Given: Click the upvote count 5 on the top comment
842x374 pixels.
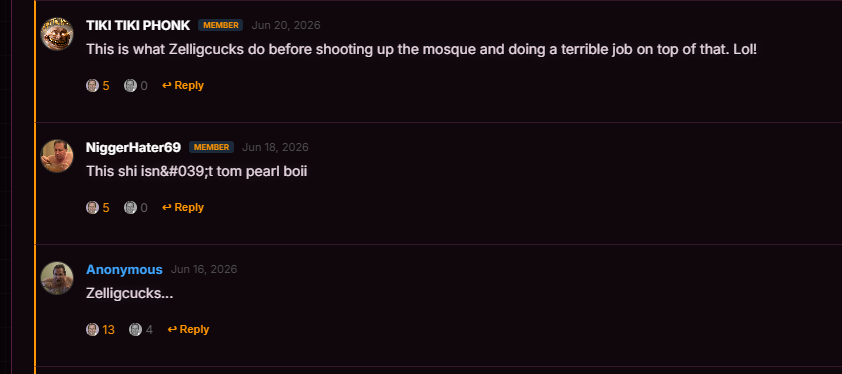Looking at the screenshot, I should tap(106, 86).
